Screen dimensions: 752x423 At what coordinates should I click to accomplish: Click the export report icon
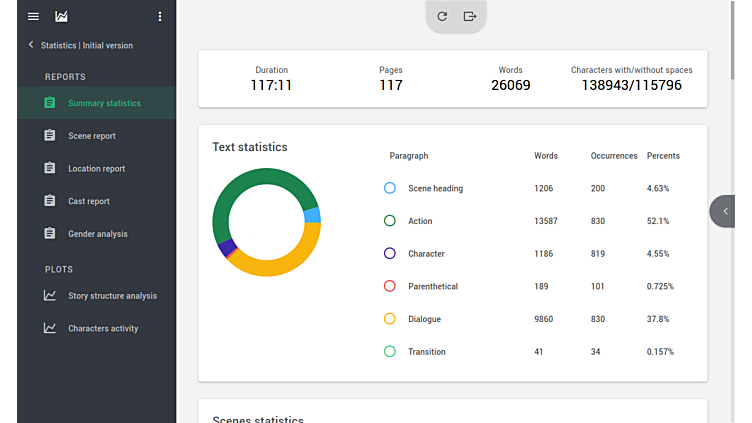tap(470, 16)
